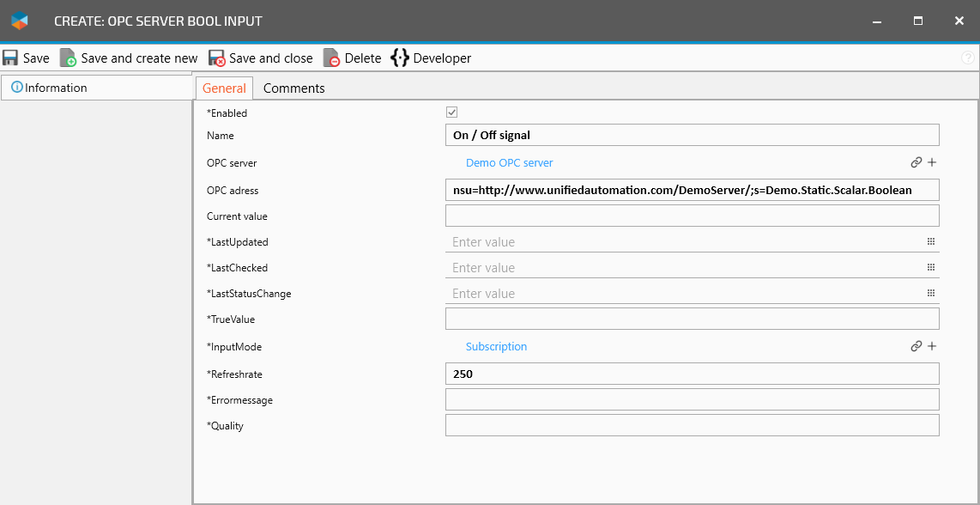Toggle the Enabled checkbox
The image size is (980, 505).
452,113
